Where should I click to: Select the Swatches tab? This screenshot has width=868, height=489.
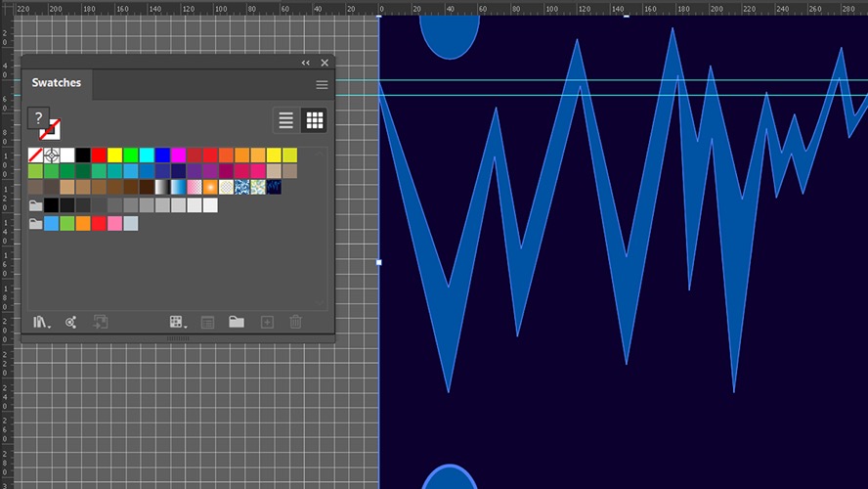point(57,82)
